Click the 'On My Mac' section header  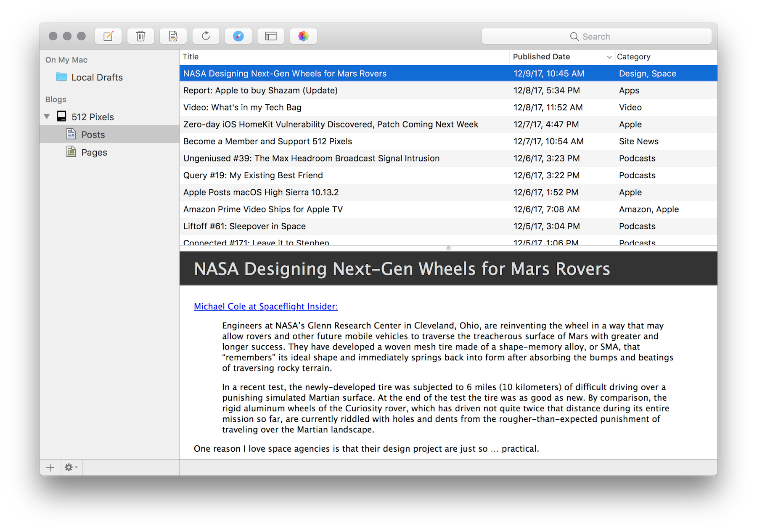(66, 60)
